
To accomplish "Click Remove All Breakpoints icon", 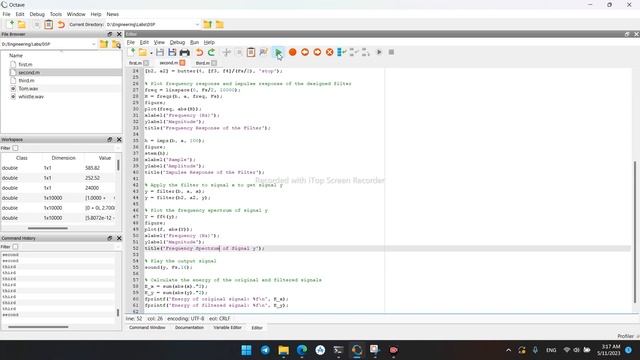I will pyautogui.click(x=329, y=52).
